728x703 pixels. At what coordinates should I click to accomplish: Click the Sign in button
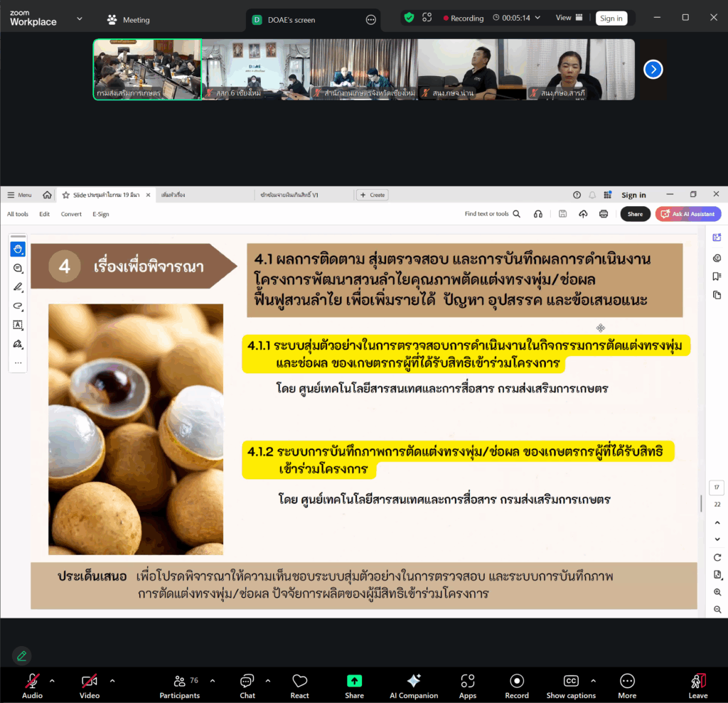pos(611,18)
